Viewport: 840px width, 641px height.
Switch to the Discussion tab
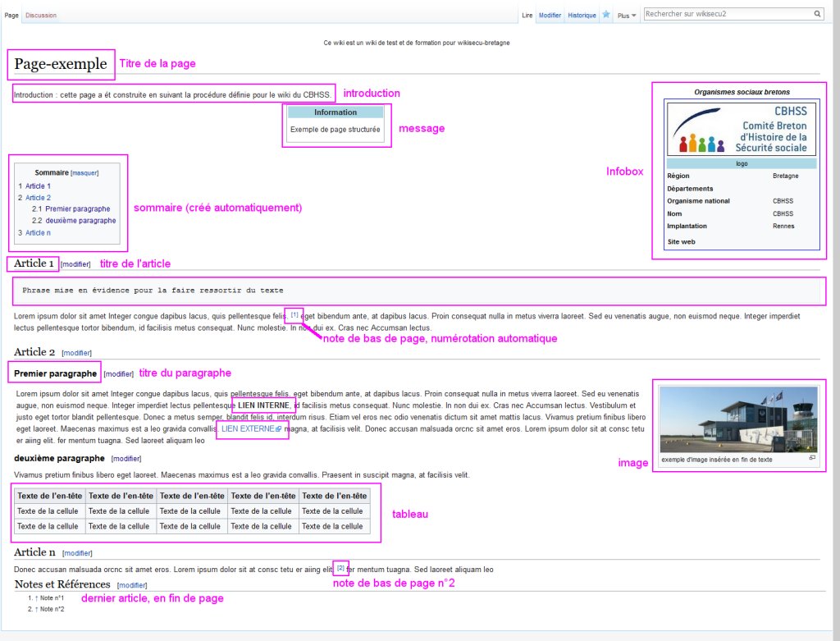(41, 16)
